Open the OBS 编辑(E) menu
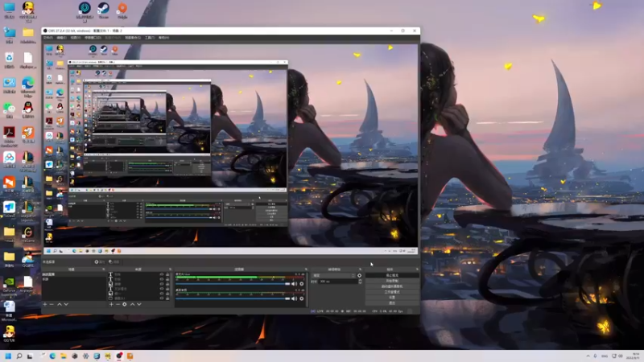 [61, 37]
